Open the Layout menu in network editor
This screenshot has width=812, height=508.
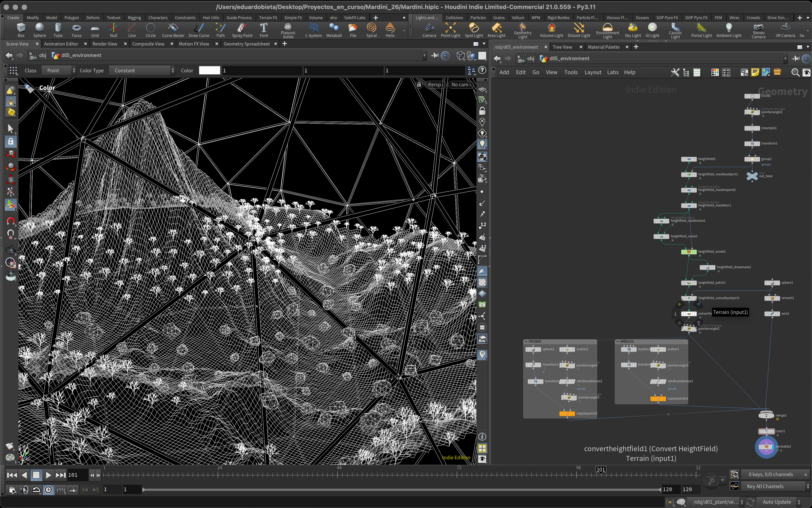pyautogui.click(x=593, y=72)
